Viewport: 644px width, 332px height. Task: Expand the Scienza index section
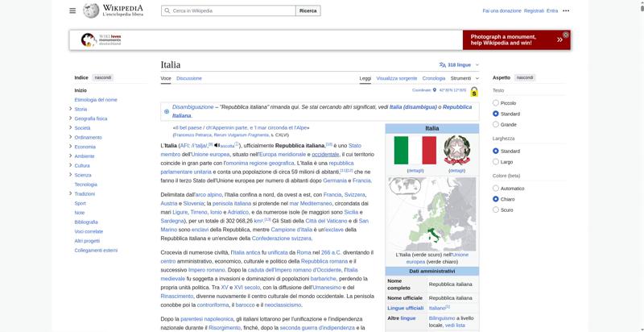tap(71, 175)
